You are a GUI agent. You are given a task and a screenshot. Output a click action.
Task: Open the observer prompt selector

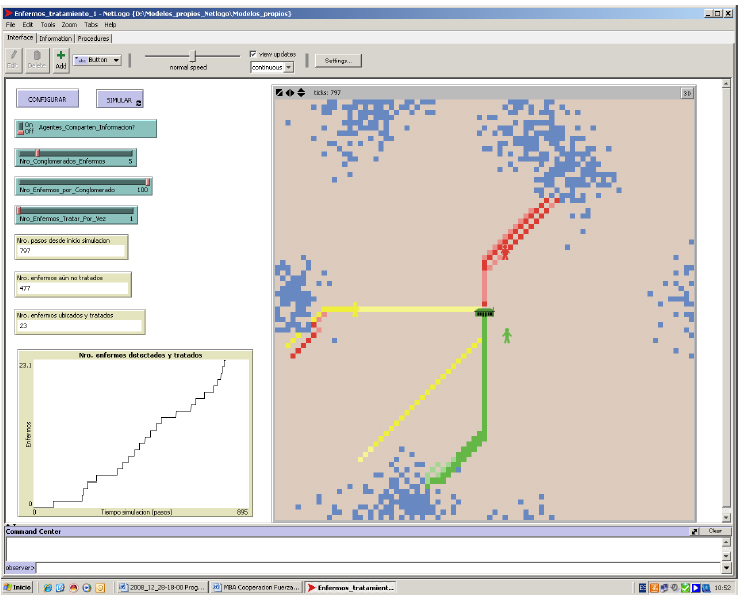21,566
